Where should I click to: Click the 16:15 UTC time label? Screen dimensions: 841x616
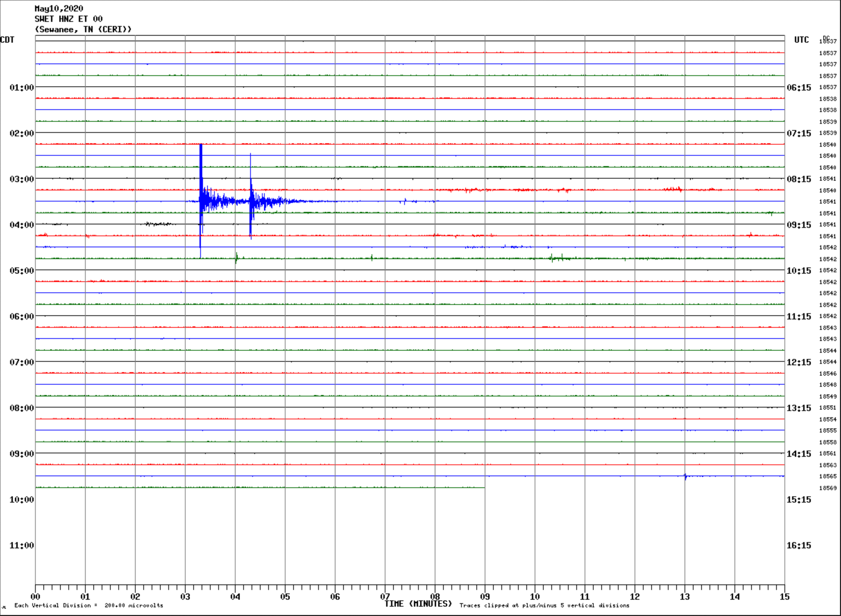coord(799,546)
